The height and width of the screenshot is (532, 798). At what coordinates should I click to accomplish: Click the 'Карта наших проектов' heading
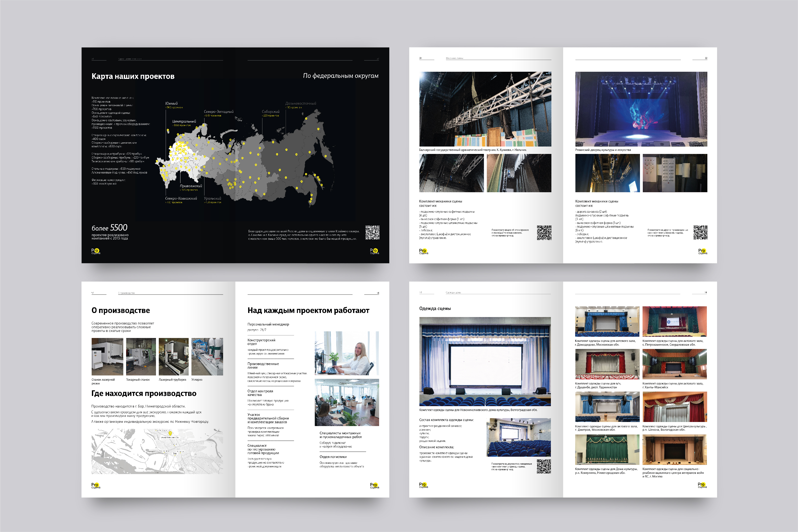[x=133, y=76]
